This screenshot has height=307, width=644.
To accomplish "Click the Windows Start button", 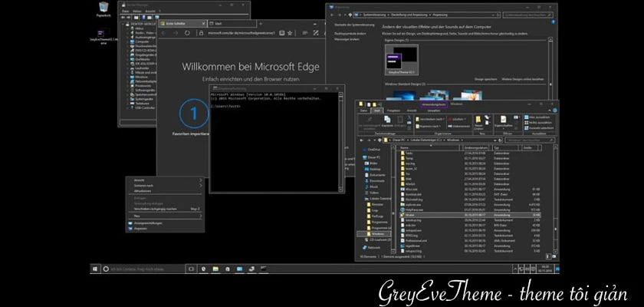I will (x=95, y=269).
